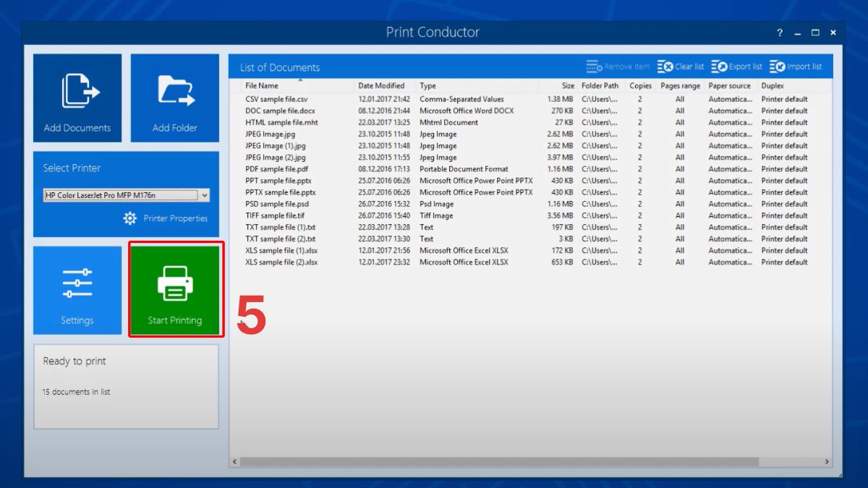
Task: Click the Add Documents tile
Action: pyautogui.click(x=77, y=98)
